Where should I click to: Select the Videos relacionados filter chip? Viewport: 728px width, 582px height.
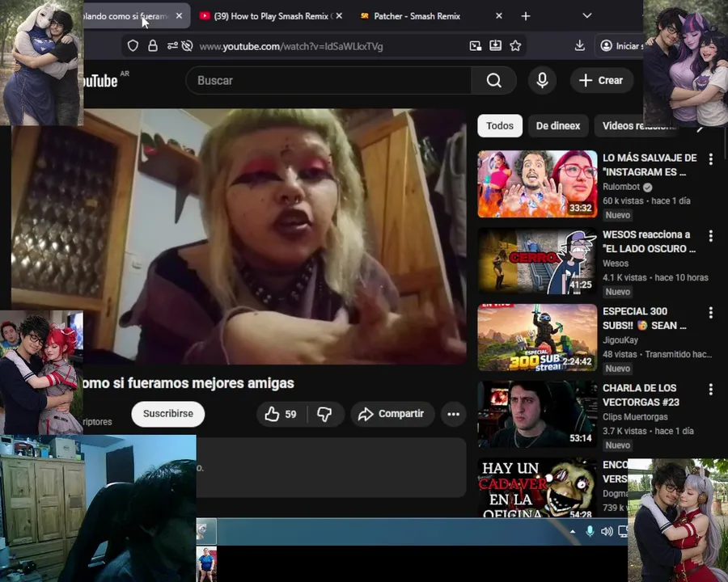click(x=637, y=126)
